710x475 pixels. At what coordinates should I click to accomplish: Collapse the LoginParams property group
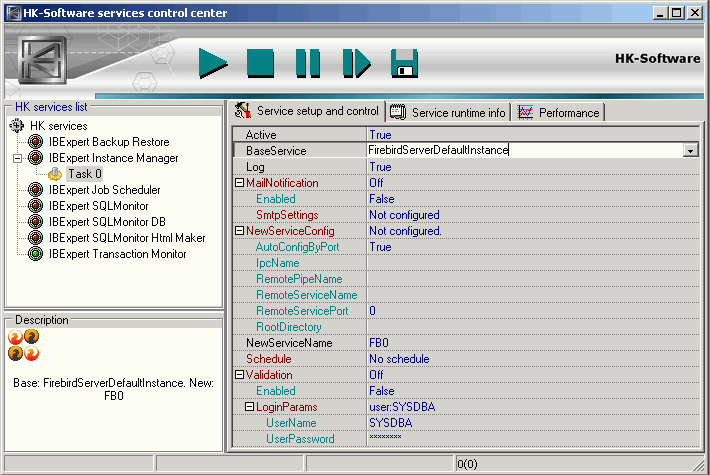coord(249,407)
